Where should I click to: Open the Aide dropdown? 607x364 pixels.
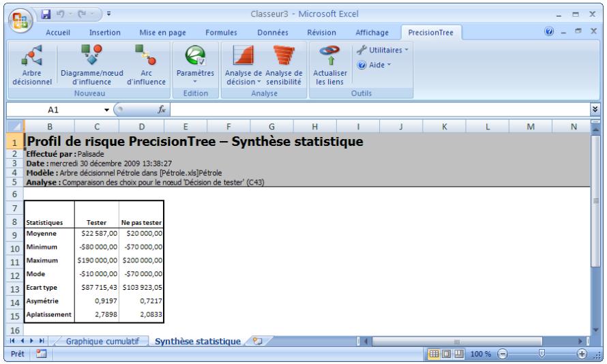pos(374,65)
